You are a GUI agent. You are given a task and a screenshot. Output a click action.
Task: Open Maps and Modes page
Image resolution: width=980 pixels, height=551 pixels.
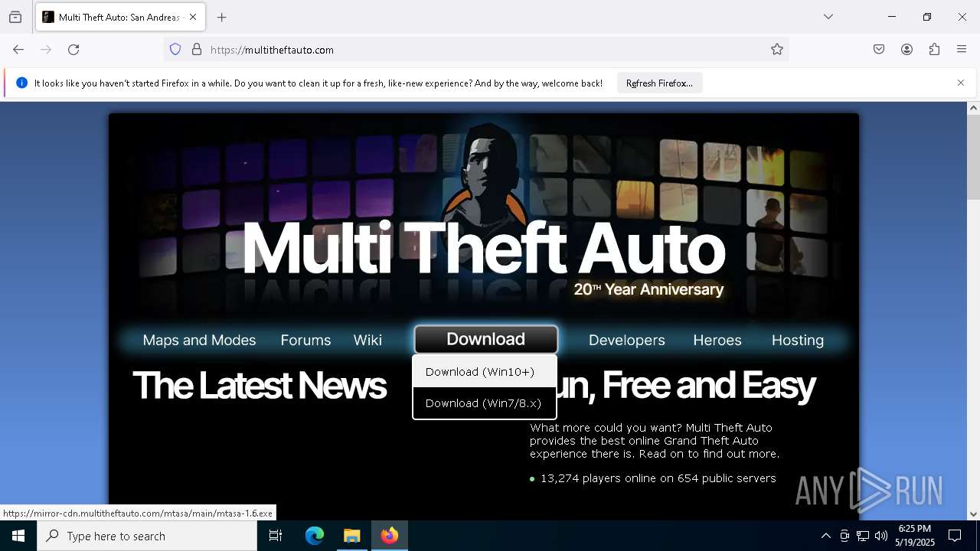(x=199, y=340)
